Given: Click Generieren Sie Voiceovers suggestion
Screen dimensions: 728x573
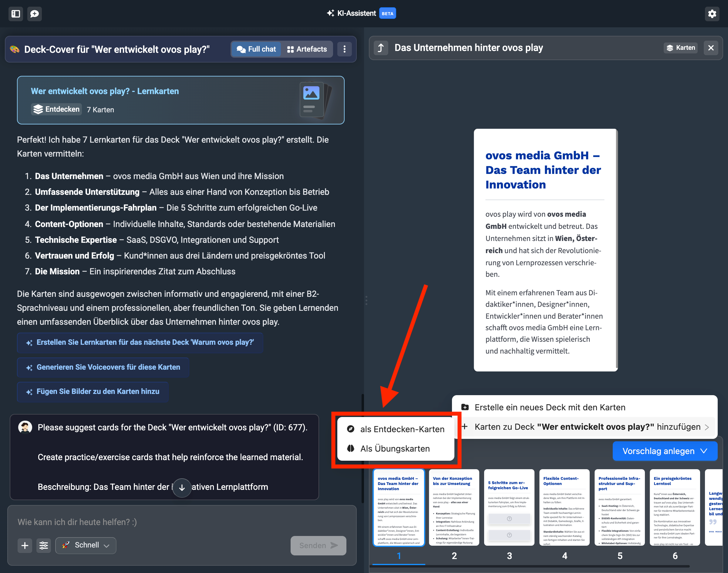Looking at the screenshot, I should point(103,367).
